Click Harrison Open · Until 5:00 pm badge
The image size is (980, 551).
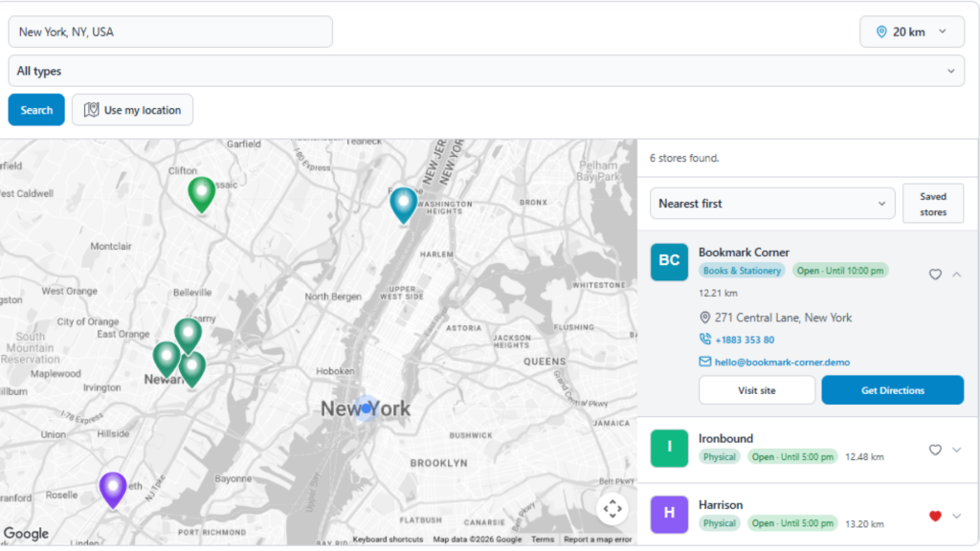coord(791,523)
